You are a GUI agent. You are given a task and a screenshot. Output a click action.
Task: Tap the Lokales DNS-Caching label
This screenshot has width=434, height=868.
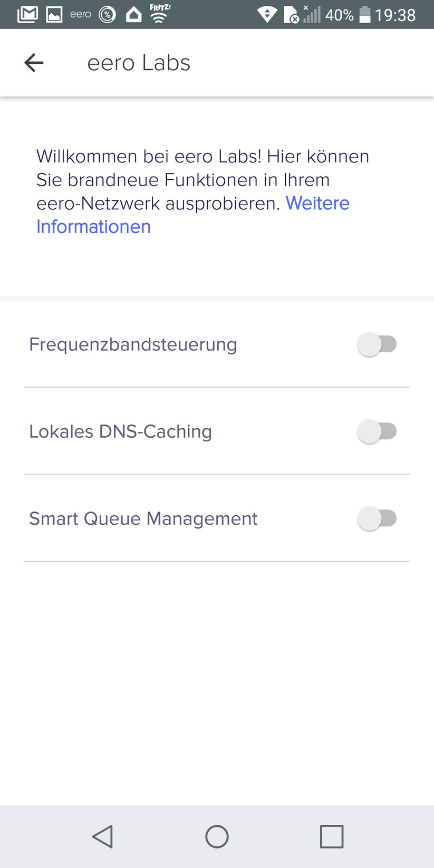coord(120,431)
